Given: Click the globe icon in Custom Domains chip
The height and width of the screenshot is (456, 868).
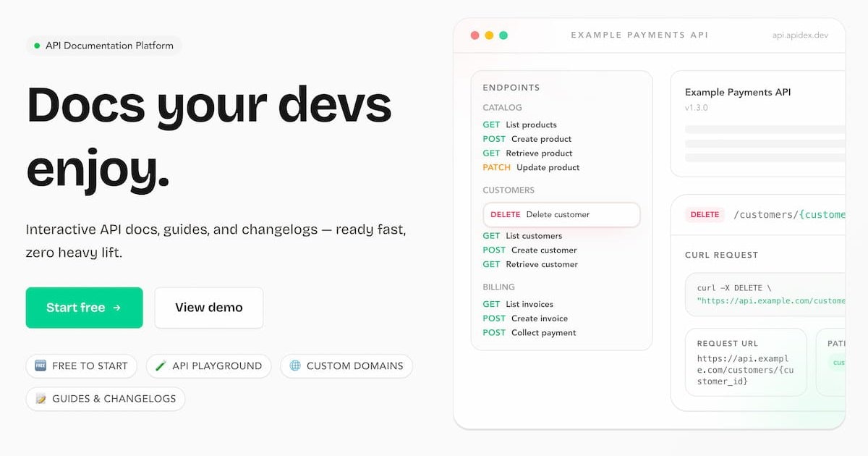Looking at the screenshot, I should click(x=295, y=366).
